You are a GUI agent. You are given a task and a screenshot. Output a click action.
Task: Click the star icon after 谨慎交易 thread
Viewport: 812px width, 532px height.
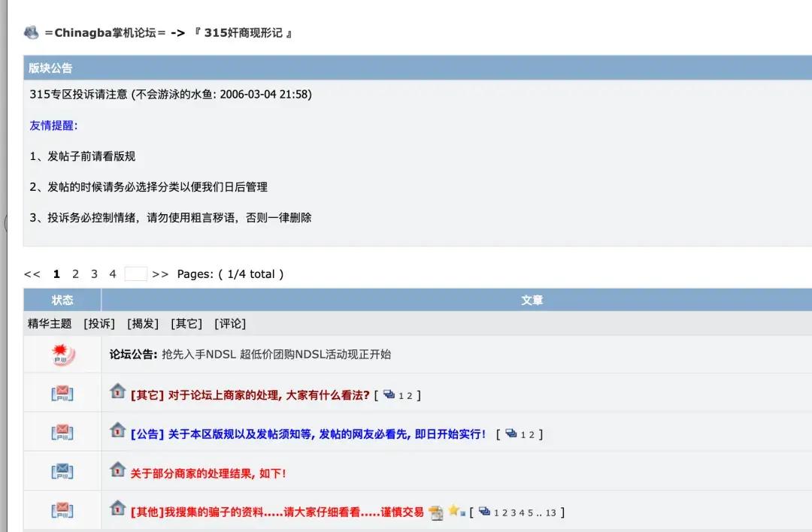coord(455,511)
